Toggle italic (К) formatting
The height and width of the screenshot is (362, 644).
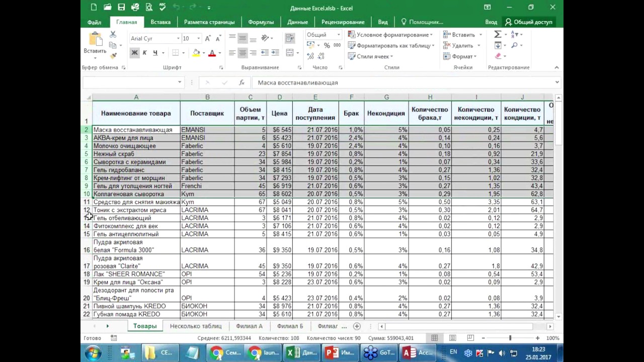coord(145,53)
